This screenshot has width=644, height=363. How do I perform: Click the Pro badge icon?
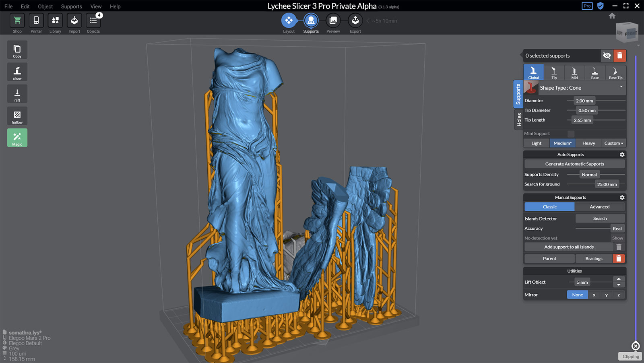[587, 6]
